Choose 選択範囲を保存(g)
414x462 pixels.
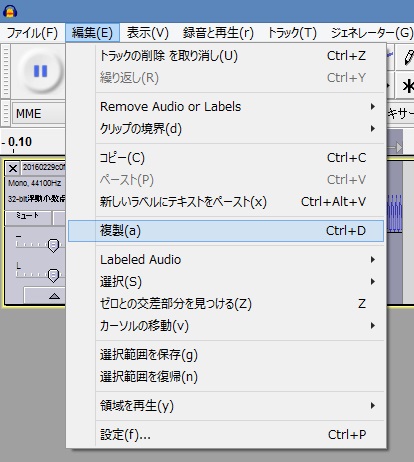click(226, 355)
